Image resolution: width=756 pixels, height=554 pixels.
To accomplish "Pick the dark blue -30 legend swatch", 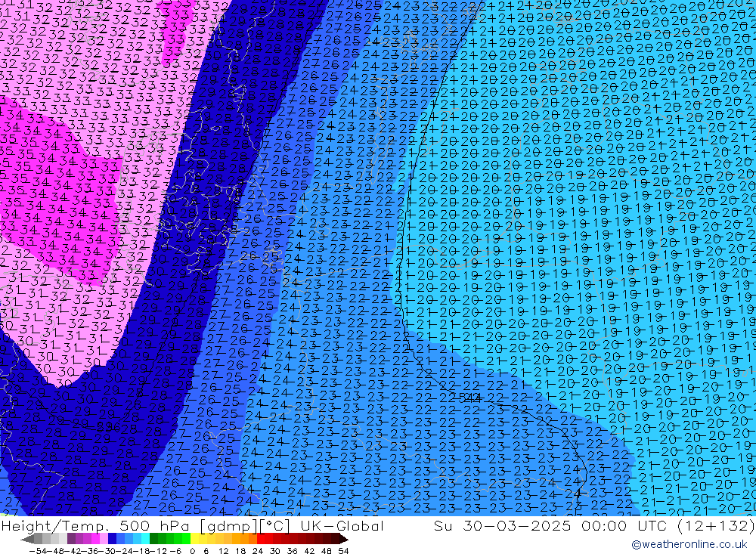I will (112, 539).
